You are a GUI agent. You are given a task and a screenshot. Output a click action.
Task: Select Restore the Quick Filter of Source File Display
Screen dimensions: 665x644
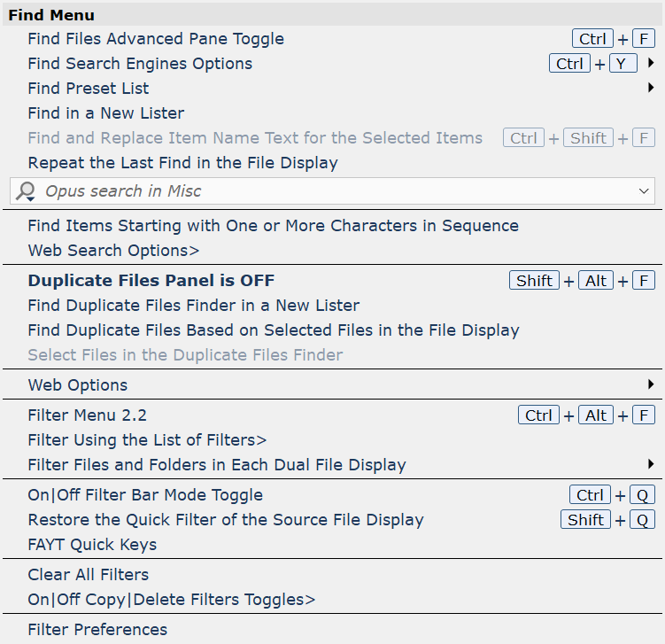coord(333,520)
